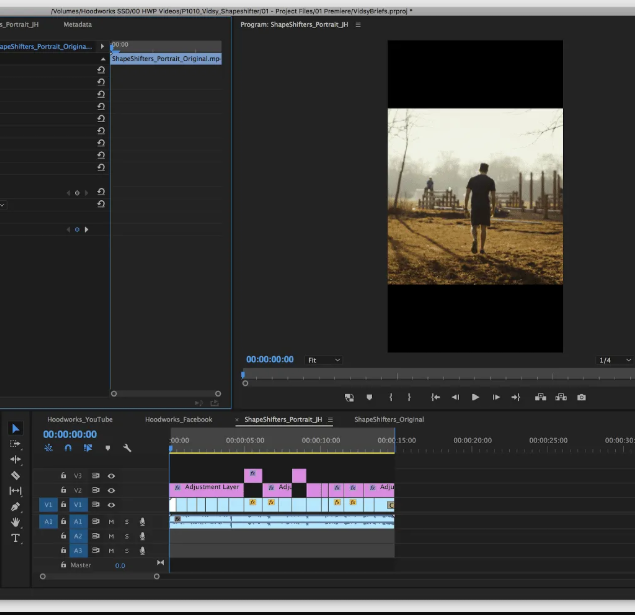Click the Mark Out button
Viewport: 635px width, 615px height.
click(x=409, y=397)
